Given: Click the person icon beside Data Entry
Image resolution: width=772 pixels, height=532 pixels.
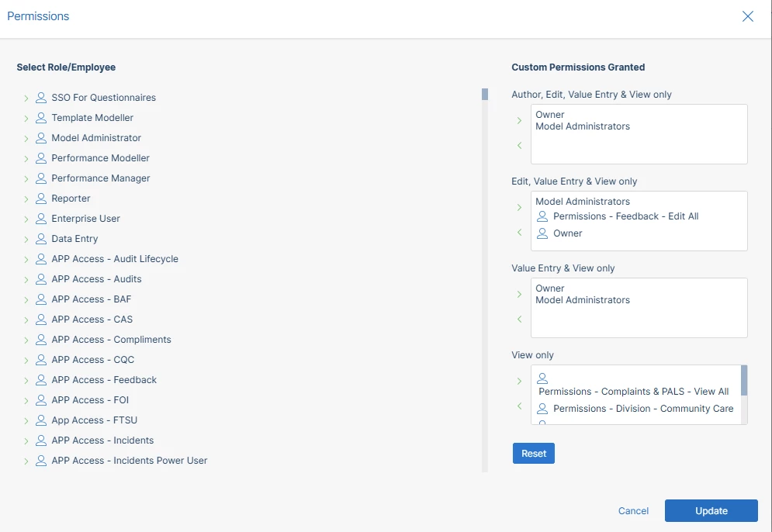Looking at the screenshot, I should (41, 239).
